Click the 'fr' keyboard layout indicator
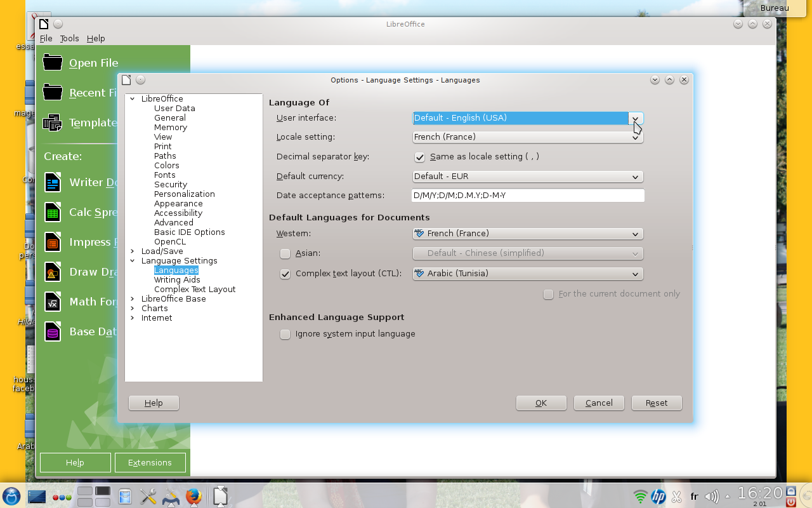 694,497
